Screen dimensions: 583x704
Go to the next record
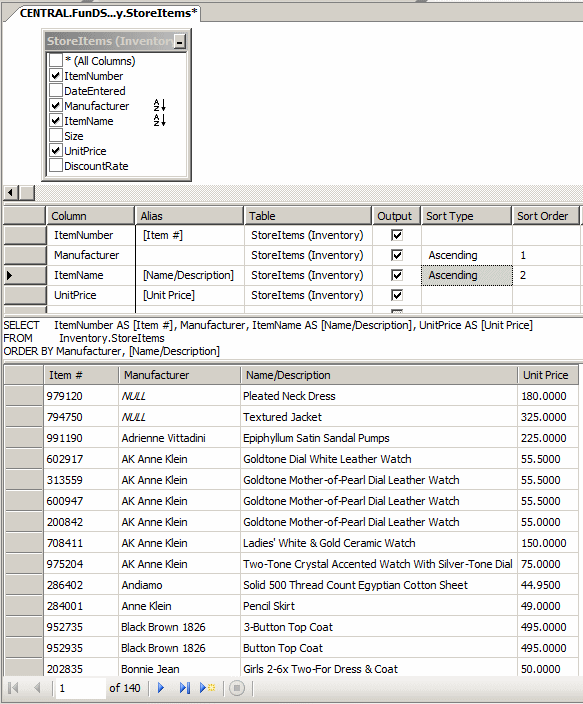click(161, 687)
